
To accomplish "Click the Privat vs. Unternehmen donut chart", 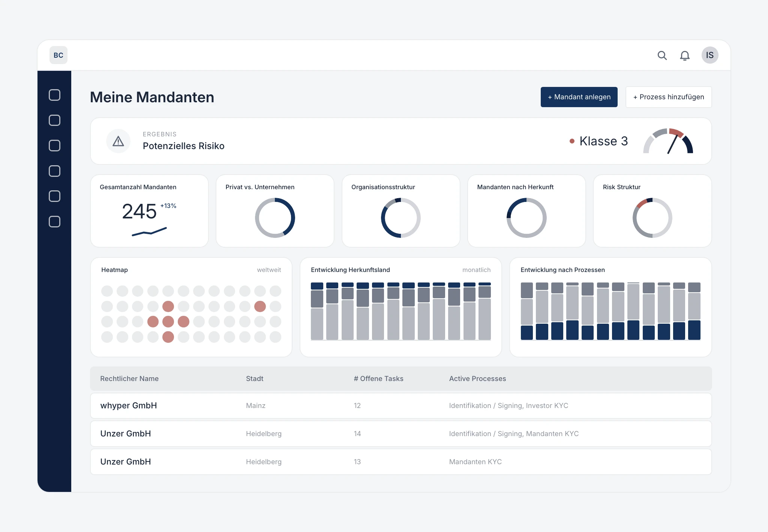I will tap(275, 218).
